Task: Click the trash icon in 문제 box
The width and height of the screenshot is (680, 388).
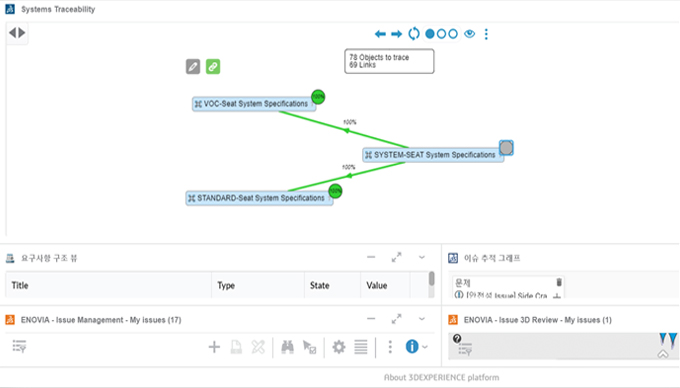Action: coord(559,282)
